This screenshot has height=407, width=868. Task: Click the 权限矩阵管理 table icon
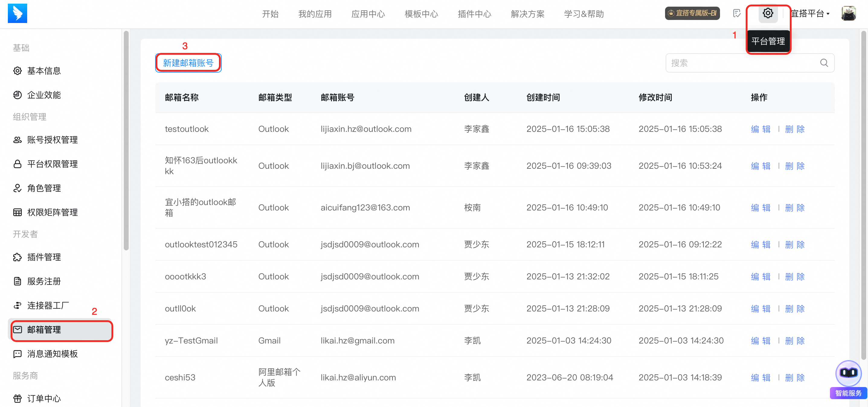18,212
